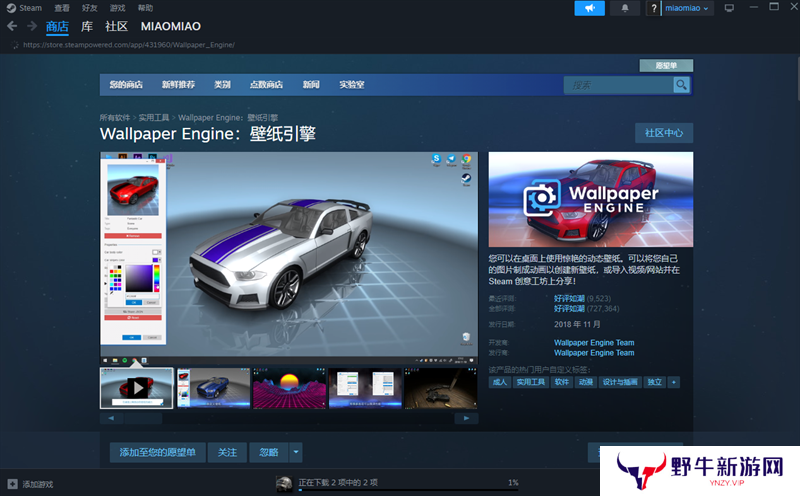800x496 pixels.
Task: Open 类别 in store nav
Action: [x=222, y=85]
